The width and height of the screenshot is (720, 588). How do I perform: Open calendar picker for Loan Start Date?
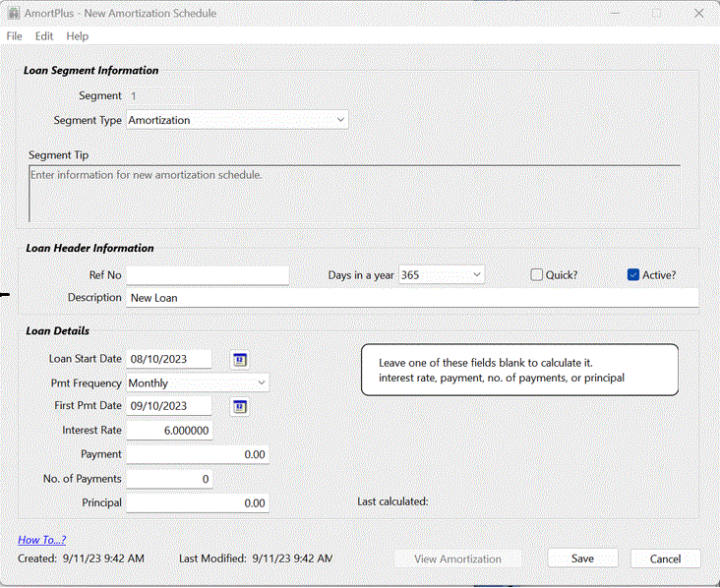coord(239,360)
